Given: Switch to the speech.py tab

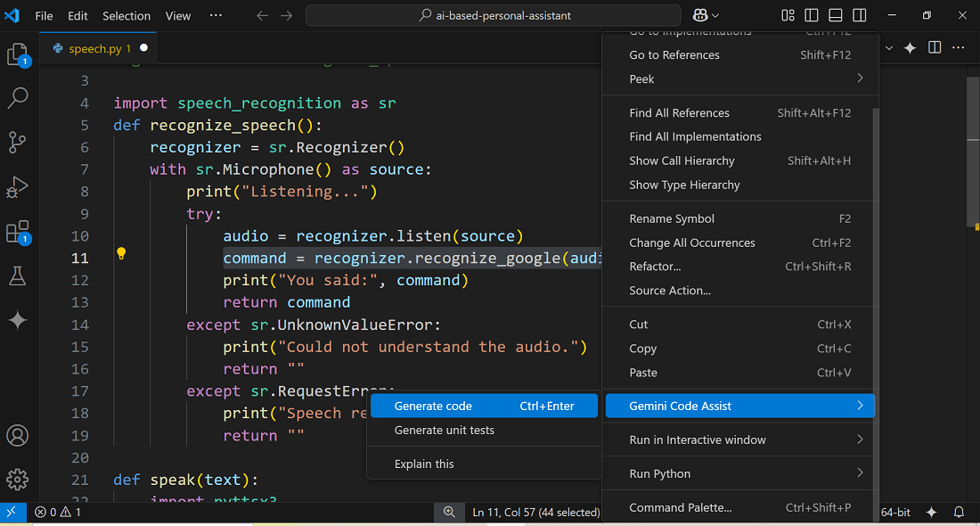Looking at the screenshot, I should (98, 48).
